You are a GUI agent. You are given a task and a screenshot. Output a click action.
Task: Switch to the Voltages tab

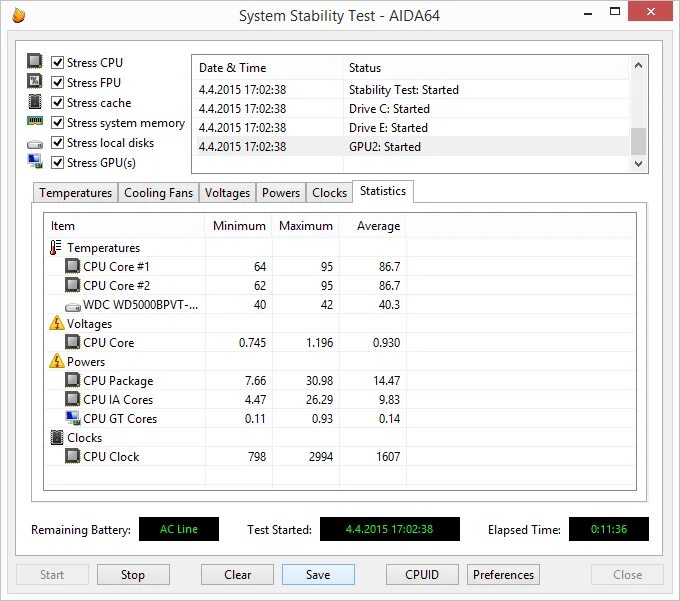pyautogui.click(x=227, y=193)
